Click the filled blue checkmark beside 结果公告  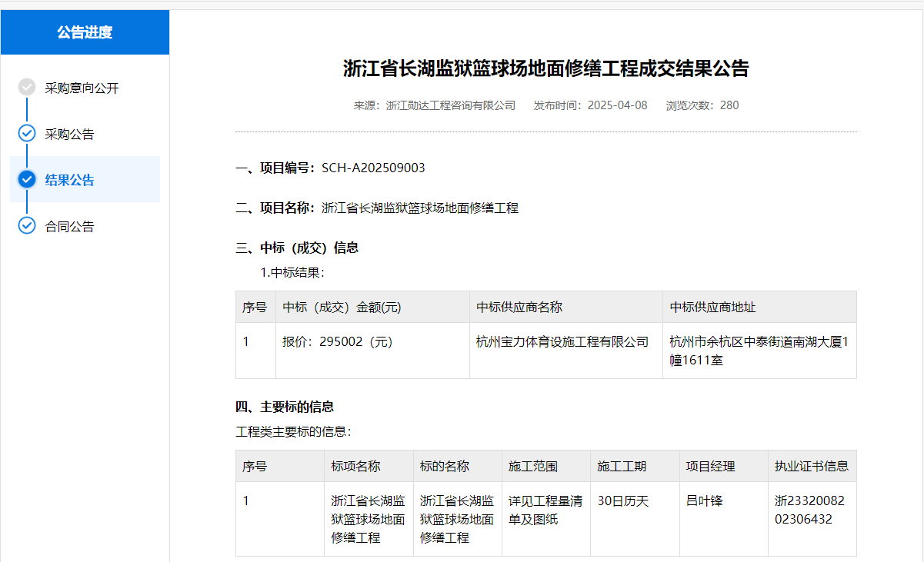coord(27,180)
